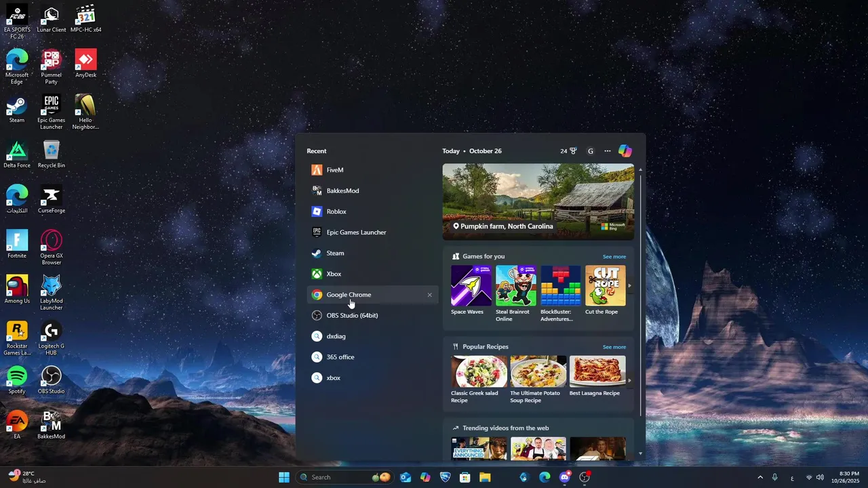
Task: Open the Classic Greek salad Recipe
Action: 479,380
